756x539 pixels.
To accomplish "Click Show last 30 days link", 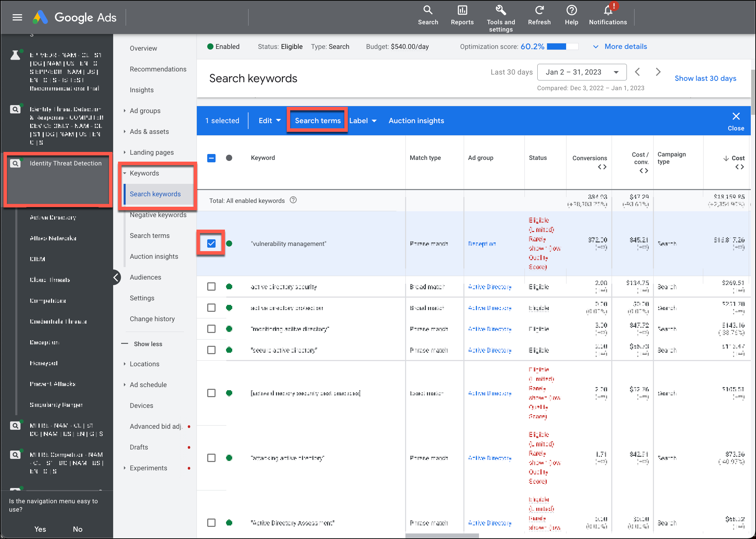I will [x=705, y=78].
